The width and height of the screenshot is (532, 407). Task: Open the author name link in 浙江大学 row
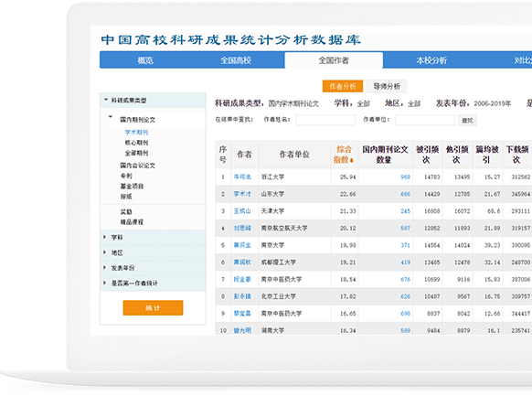coord(242,177)
